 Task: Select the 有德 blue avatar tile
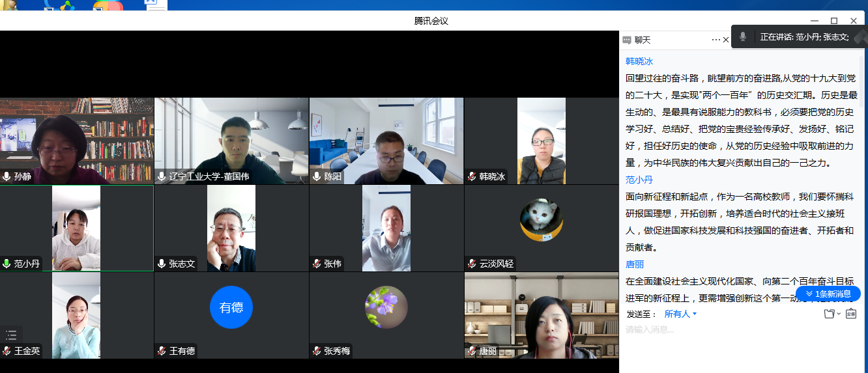(231, 307)
